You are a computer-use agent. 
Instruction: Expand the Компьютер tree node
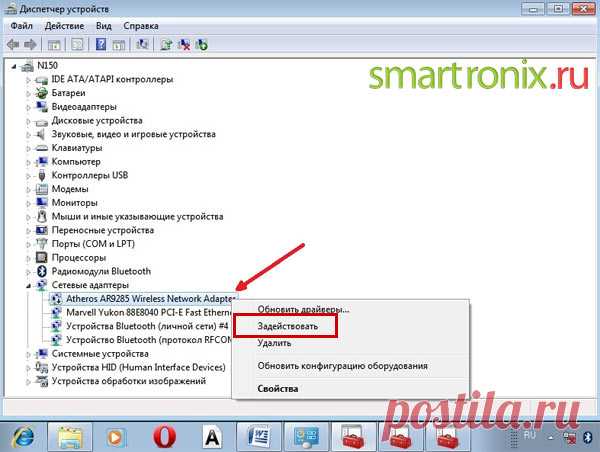click(28, 162)
